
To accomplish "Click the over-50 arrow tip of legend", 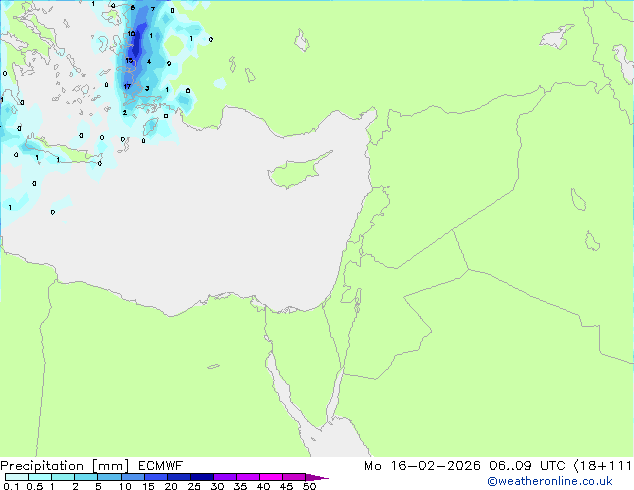I will coord(317,477).
